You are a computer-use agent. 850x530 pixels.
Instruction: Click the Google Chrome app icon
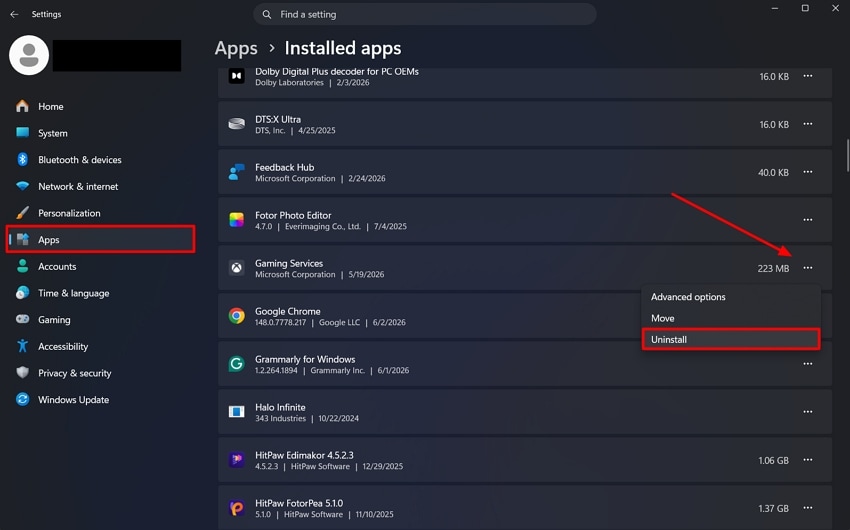coord(236,315)
